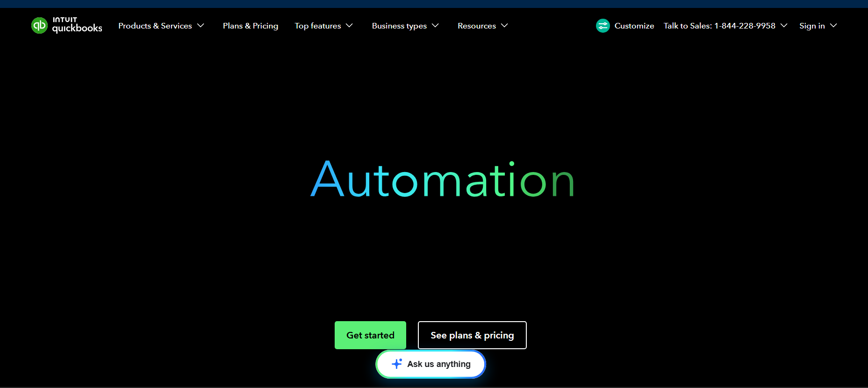Click the Customize sliders icon
868x388 pixels.
point(603,26)
